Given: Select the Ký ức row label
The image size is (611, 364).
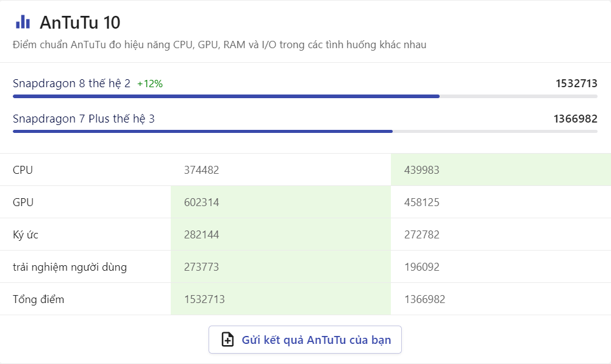Looking at the screenshot, I should coord(26,235).
